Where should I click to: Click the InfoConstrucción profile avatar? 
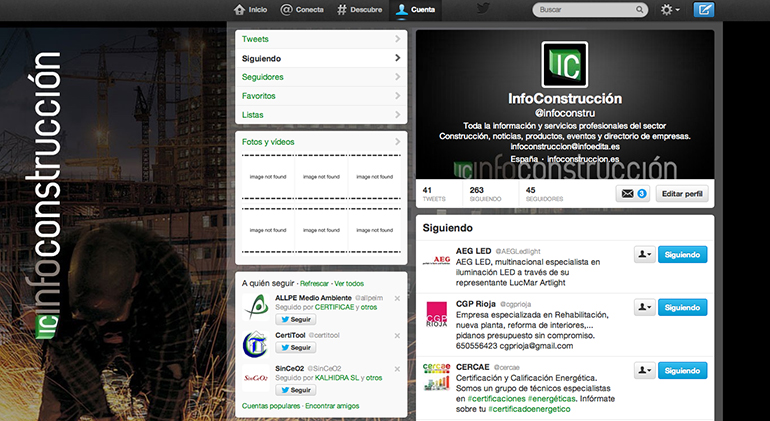(564, 65)
